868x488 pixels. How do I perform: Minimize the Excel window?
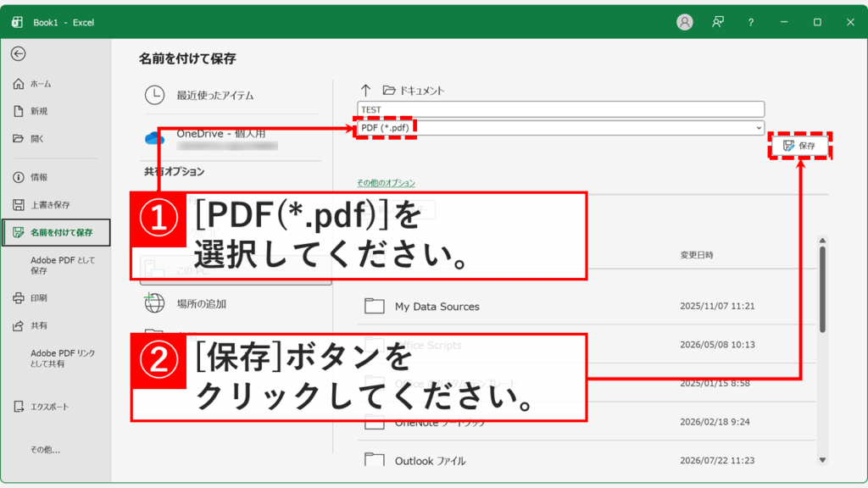click(x=784, y=22)
